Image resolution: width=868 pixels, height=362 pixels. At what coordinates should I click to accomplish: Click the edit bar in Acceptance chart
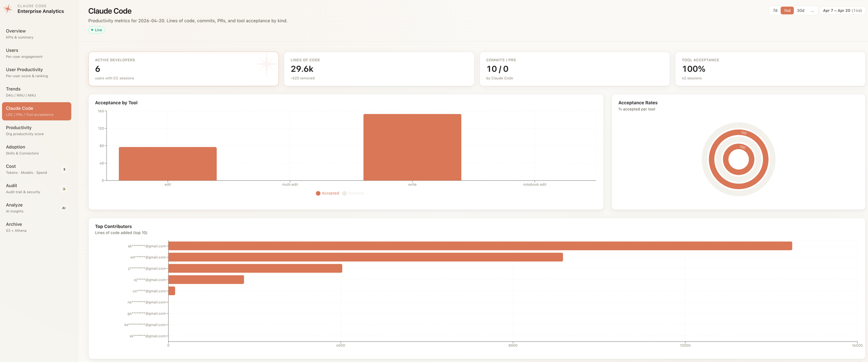click(x=168, y=163)
